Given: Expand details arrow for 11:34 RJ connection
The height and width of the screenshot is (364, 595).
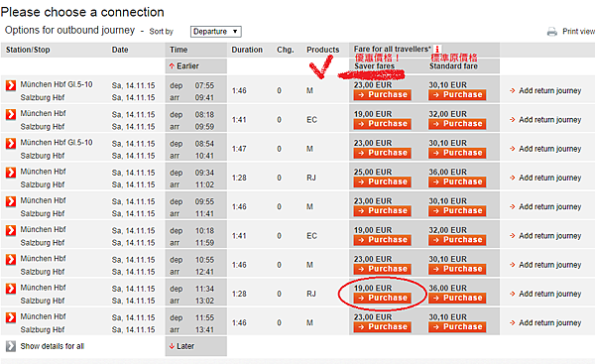Looking at the screenshot, I should pos(11,289).
